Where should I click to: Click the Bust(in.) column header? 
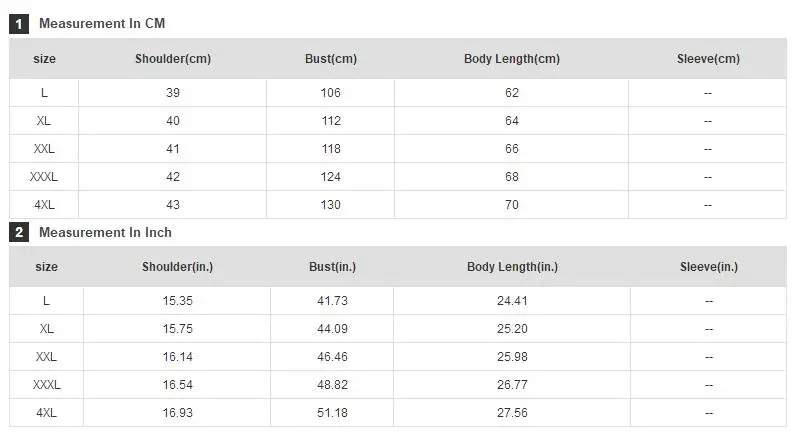pos(332,267)
